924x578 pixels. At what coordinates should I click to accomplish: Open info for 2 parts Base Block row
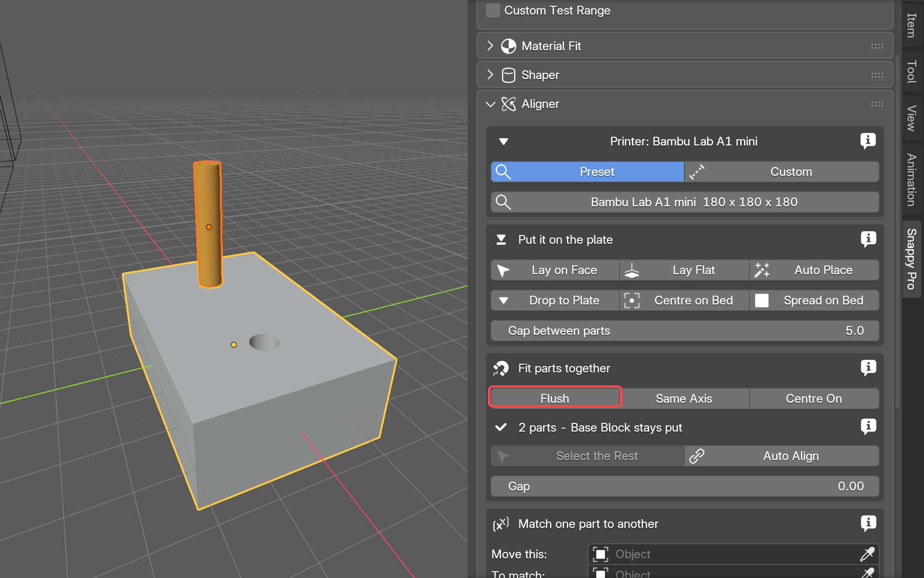(x=868, y=426)
